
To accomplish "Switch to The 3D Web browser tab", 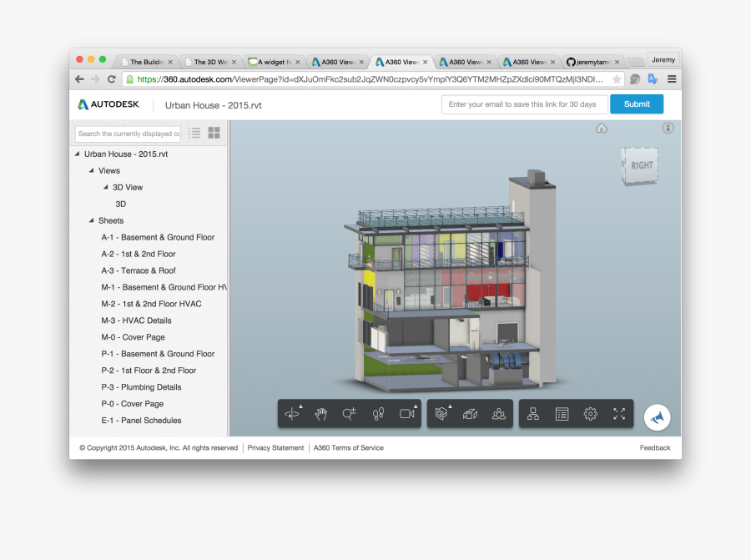I will coord(209,62).
